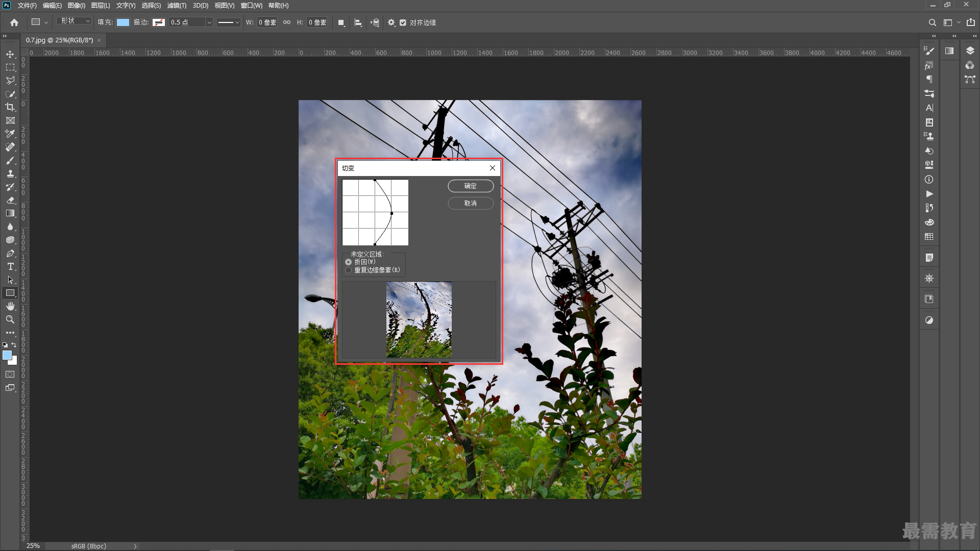Select the Frame tool
This screenshot has width=980, height=551.
tap(10, 120)
